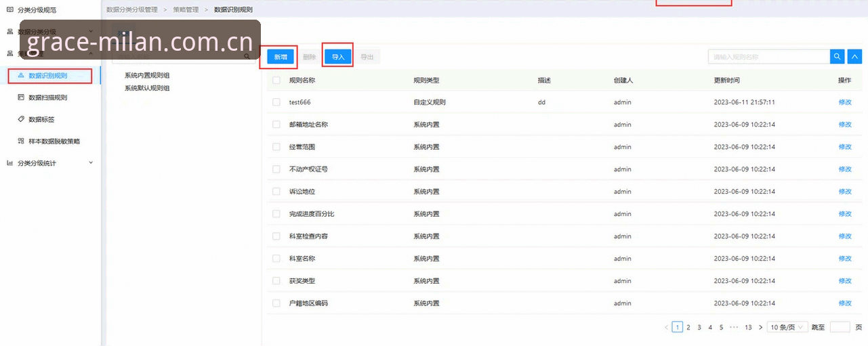Click the 新增 button

[x=281, y=57]
